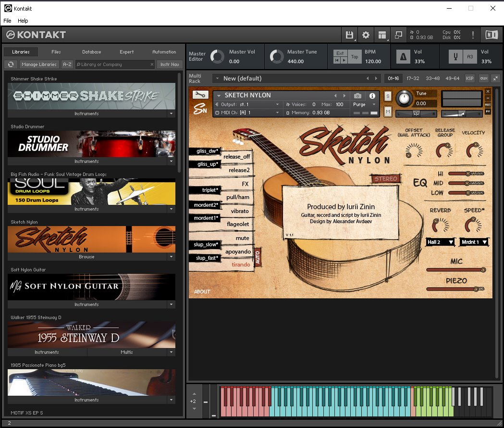This screenshot has width=504, height=428.
Task: Open the File menu
Action: 7,21
